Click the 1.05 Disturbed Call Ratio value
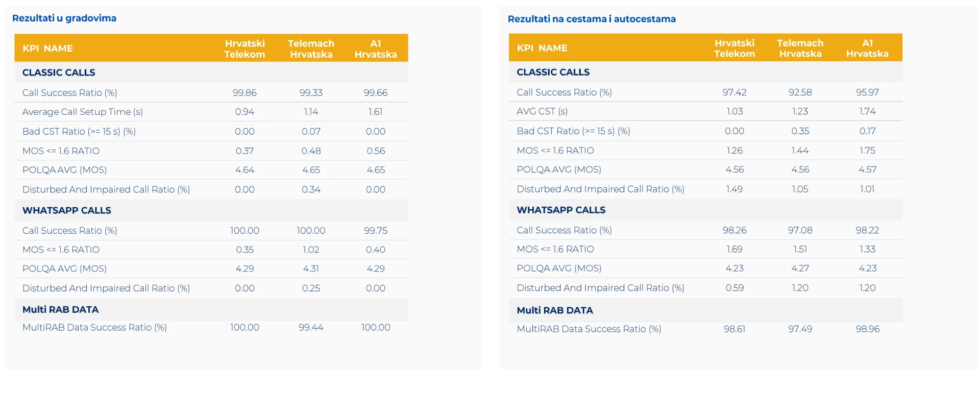The width and height of the screenshot is (980, 393). (800, 189)
